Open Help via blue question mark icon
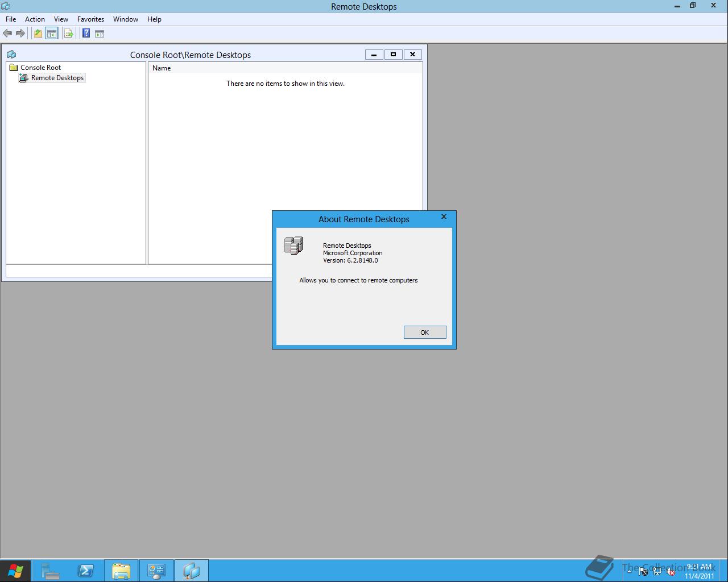 86,34
